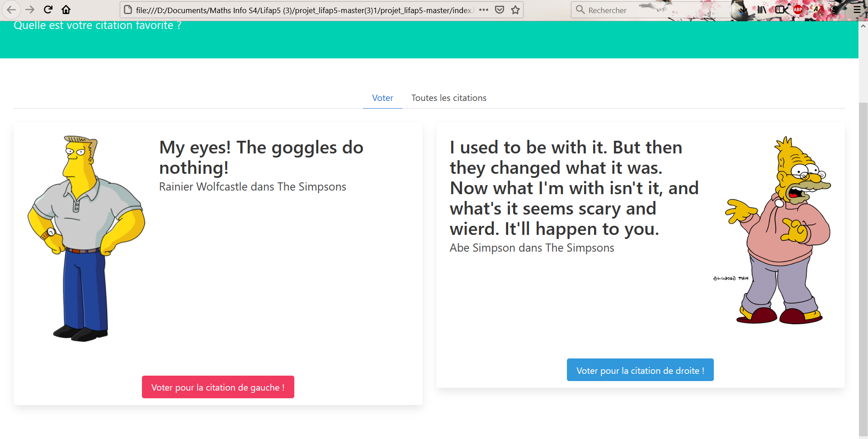Click the address bar URL

pyautogui.click(x=304, y=10)
